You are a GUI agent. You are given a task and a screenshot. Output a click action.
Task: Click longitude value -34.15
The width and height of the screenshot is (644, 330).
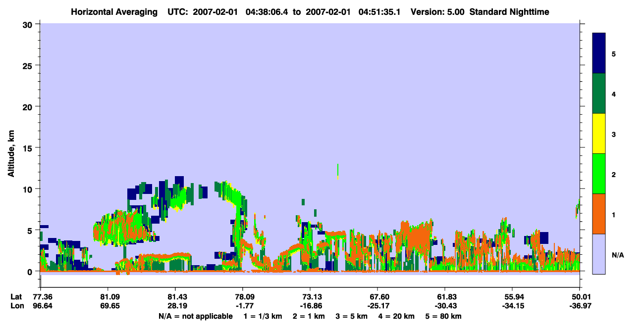tap(512, 306)
